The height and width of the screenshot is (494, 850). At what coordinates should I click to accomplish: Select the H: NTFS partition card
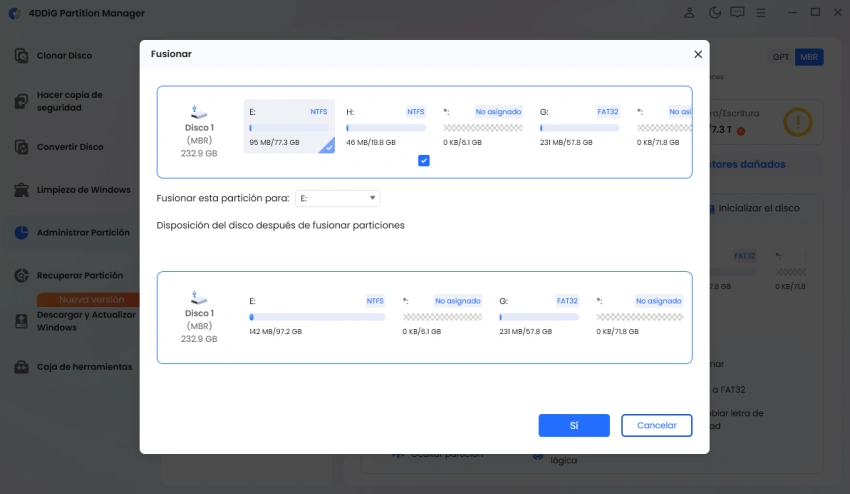[385, 126]
